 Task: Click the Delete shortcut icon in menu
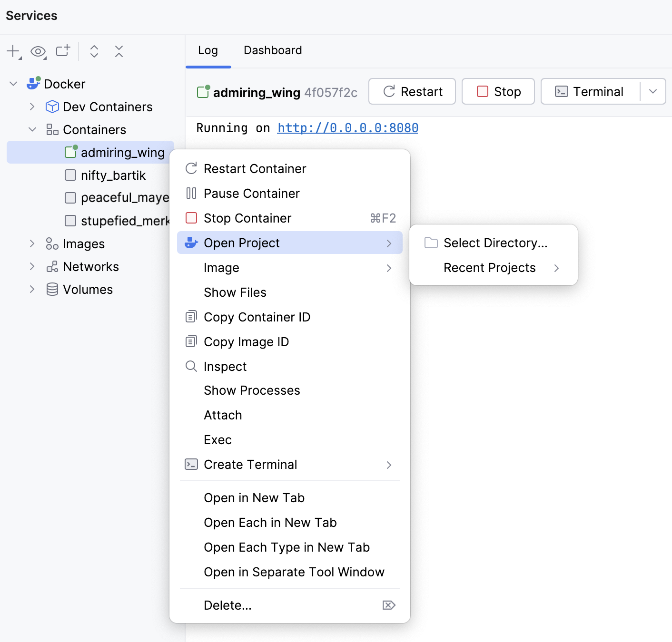tap(389, 605)
